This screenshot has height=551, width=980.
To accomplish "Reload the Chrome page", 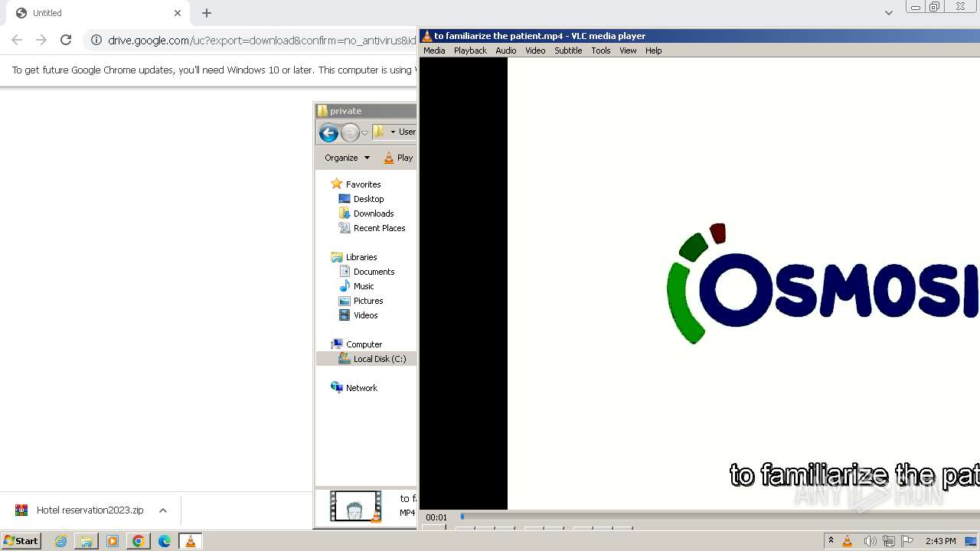I will coord(66,40).
